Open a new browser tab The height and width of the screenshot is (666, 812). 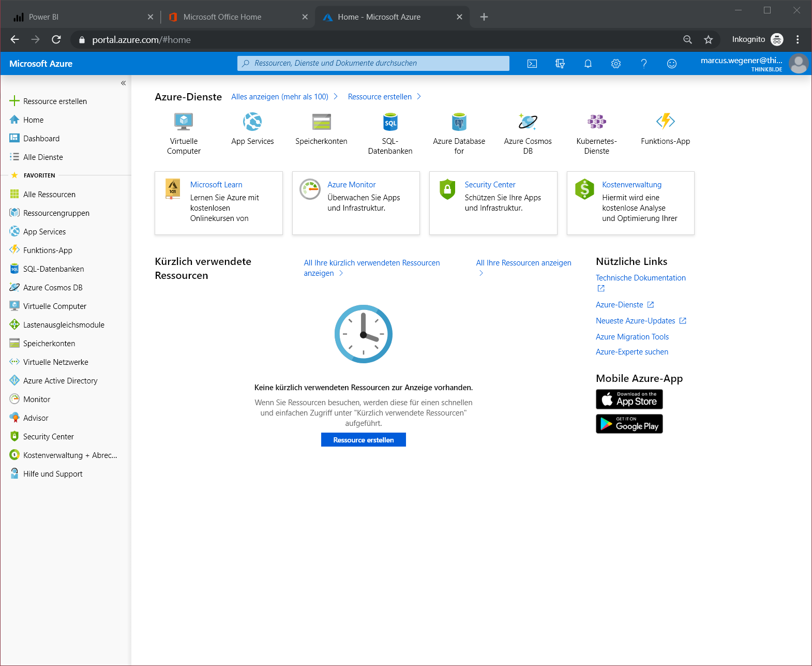(484, 17)
